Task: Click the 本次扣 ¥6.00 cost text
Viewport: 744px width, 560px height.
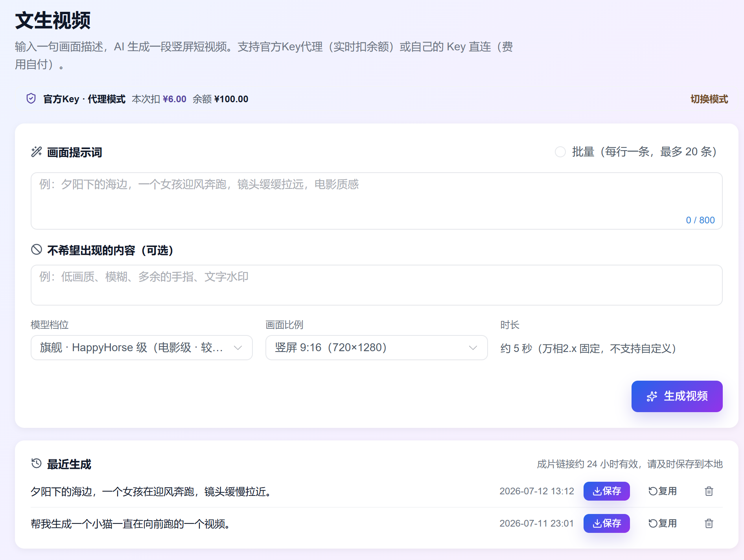Action: tap(159, 99)
